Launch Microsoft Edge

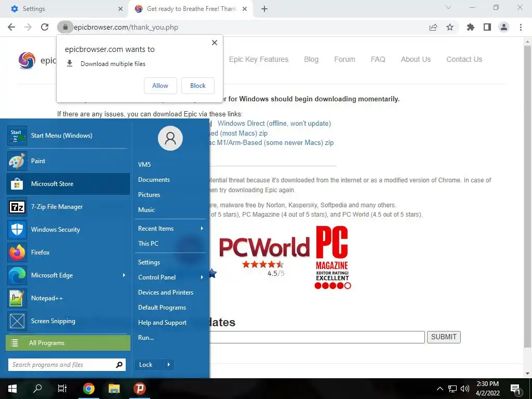click(63, 275)
